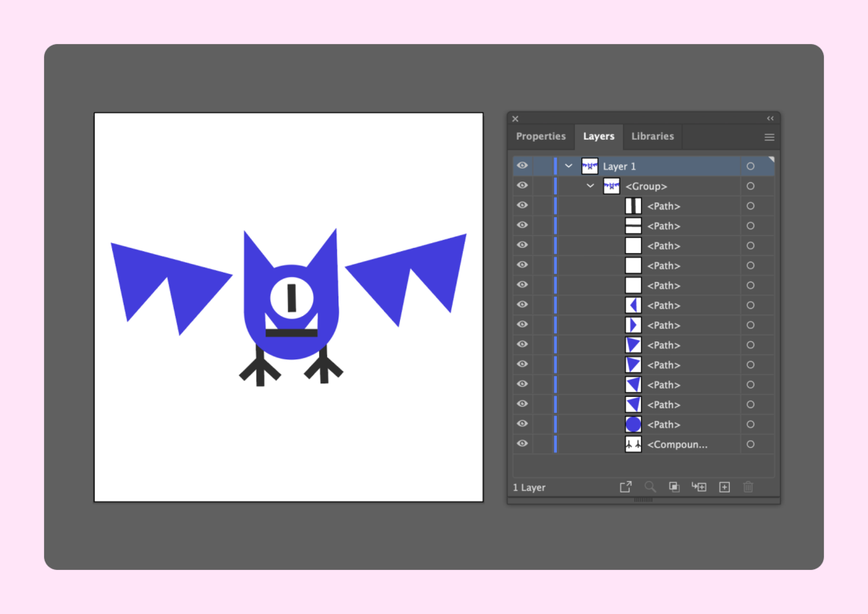Viewport: 868px width, 614px height.
Task: Click the Delete Selection trash icon
Action: (x=749, y=487)
